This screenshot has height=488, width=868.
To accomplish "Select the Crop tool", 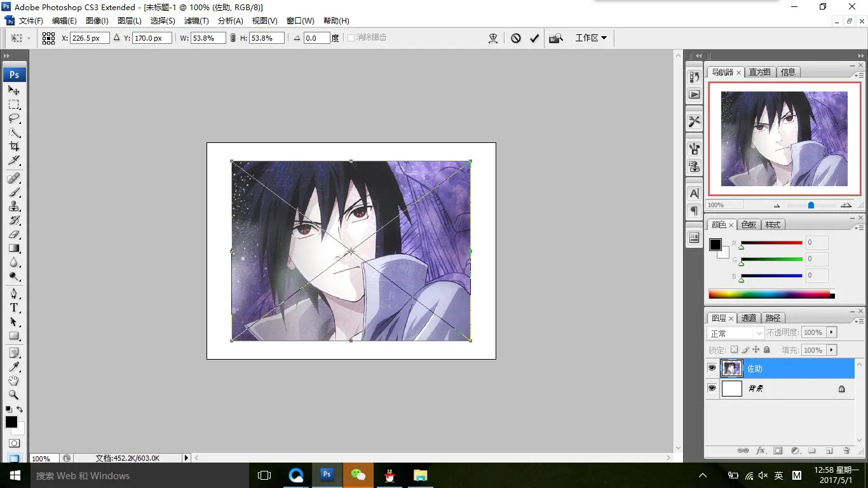I will pyautogui.click(x=14, y=147).
